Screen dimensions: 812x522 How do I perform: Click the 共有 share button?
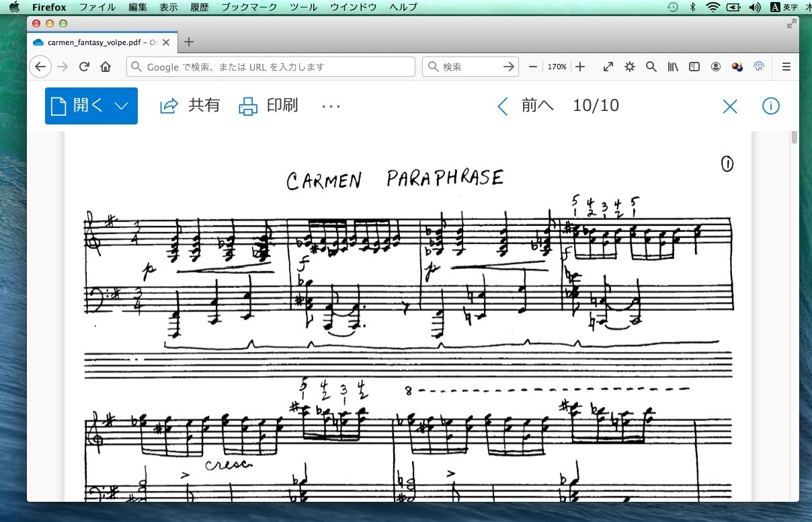pyautogui.click(x=190, y=106)
